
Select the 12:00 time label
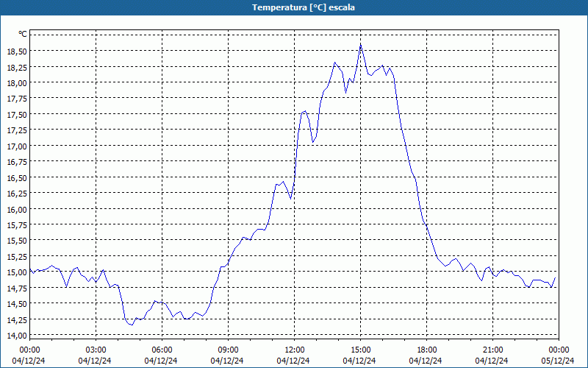[295, 350]
